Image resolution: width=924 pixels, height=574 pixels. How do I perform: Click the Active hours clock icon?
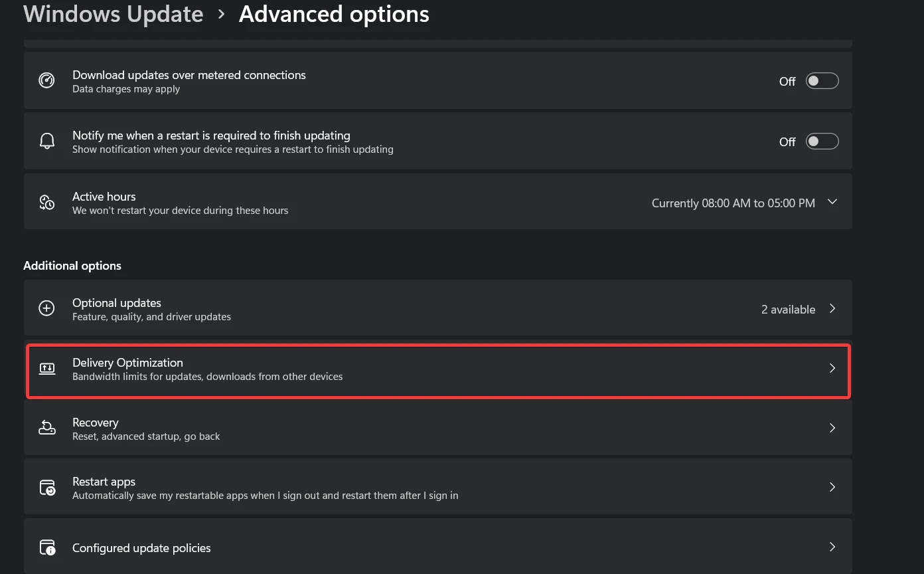point(46,202)
